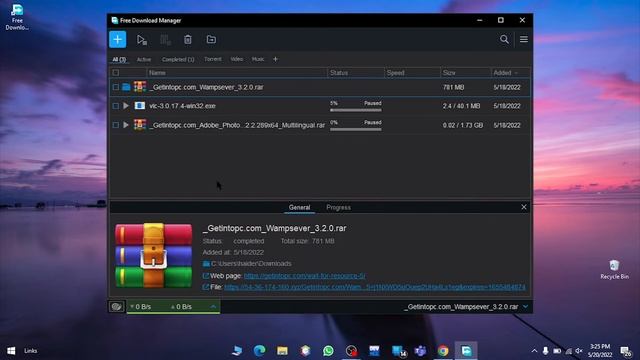The image size is (640, 360).
Task: Toggle the snail speed-limit mode icon
Action: tap(116, 307)
